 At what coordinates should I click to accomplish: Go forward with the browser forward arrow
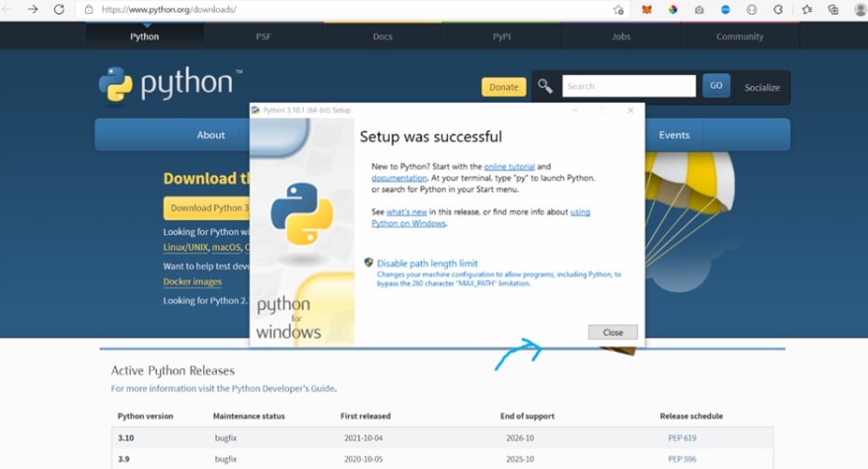34,10
